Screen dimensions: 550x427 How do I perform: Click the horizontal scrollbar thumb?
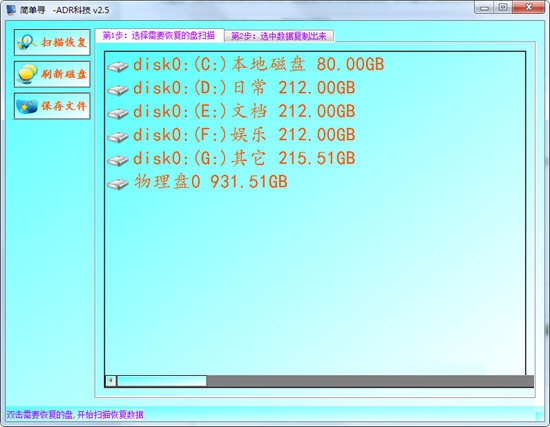[162, 381]
